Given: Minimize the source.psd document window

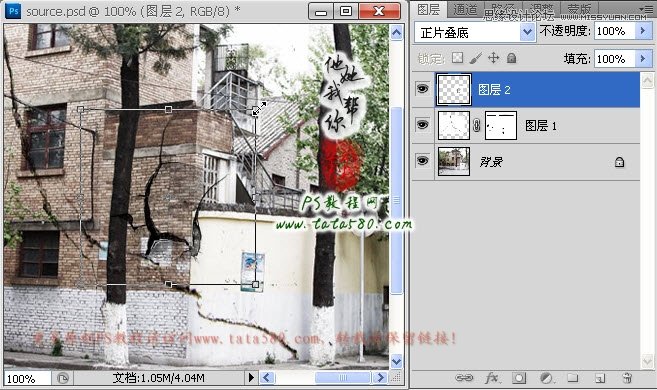Looking at the screenshot, I should pyautogui.click(x=321, y=11).
